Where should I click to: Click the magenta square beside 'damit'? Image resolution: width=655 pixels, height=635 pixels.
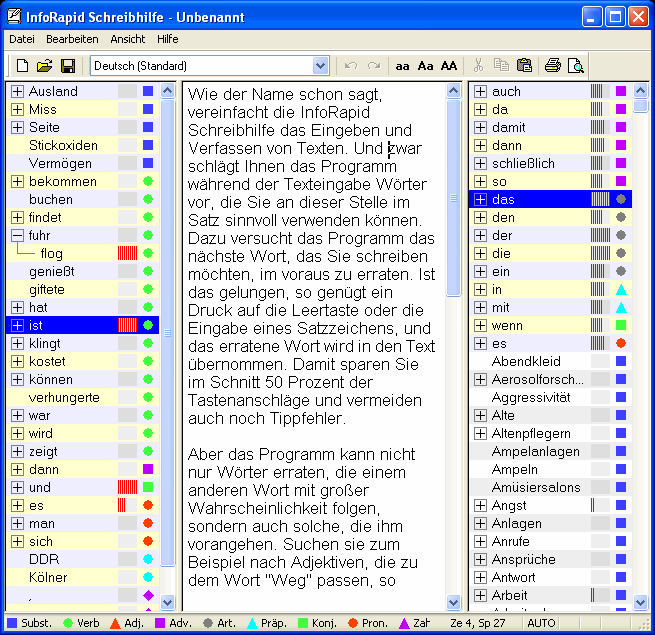pos(621,127)
